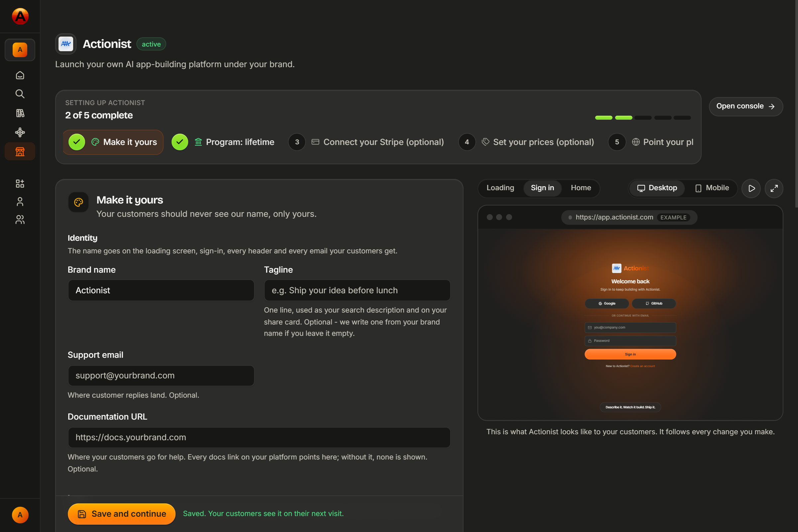Click the red A logo in sidebar
This screenshot has height=532, width=798.
click(x=20, y=16)
